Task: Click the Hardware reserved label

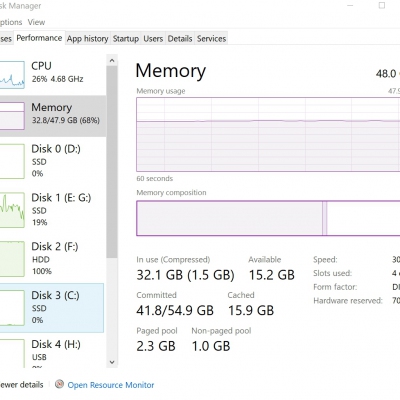Action: pos(348,301)
